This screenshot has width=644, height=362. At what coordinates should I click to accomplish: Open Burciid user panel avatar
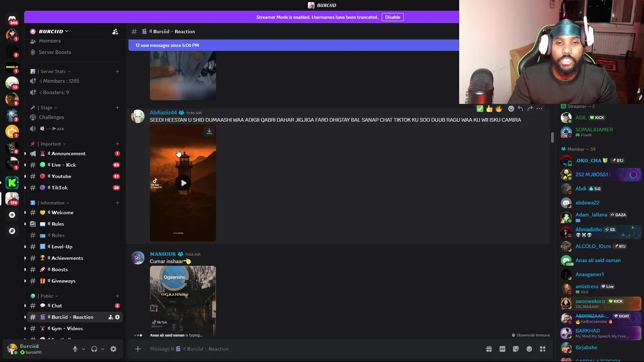click(x=12, y=349)
